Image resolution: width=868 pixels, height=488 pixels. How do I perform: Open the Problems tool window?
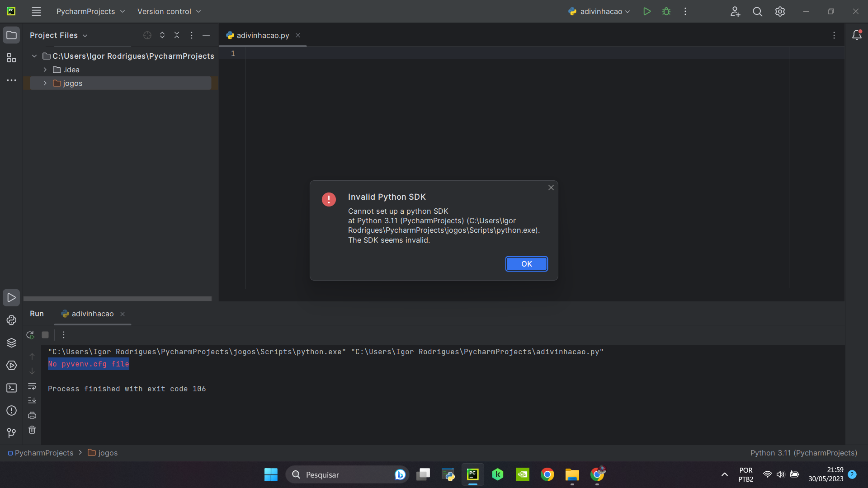pos(11,411)
